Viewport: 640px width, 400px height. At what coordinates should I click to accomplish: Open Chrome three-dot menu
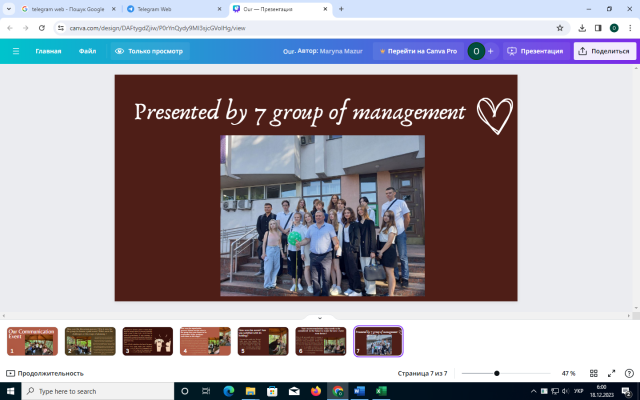(x=630, y=28)
